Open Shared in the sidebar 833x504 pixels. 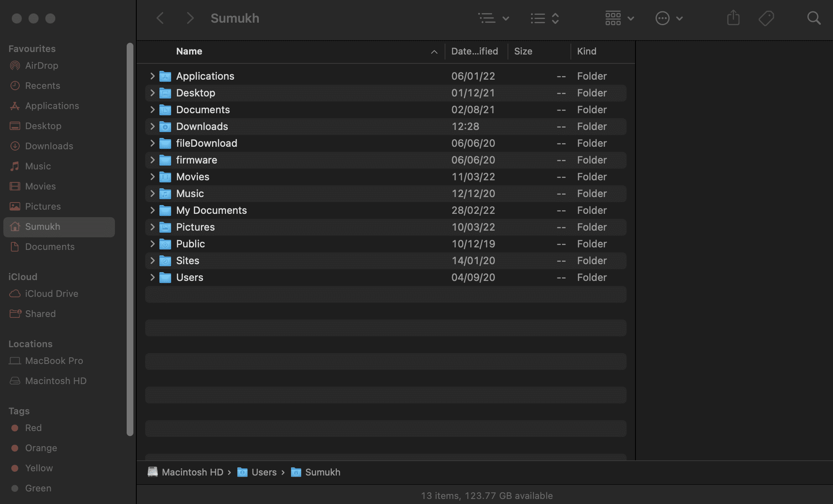point(59,314)
